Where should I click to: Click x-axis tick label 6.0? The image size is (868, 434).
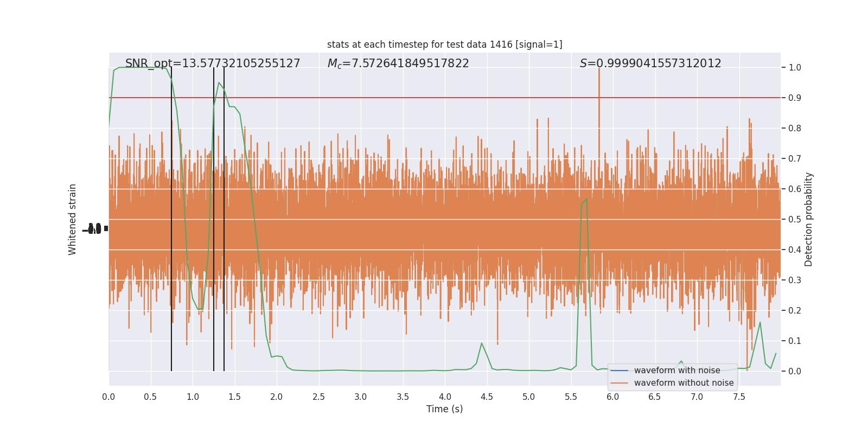click(613, 397)
